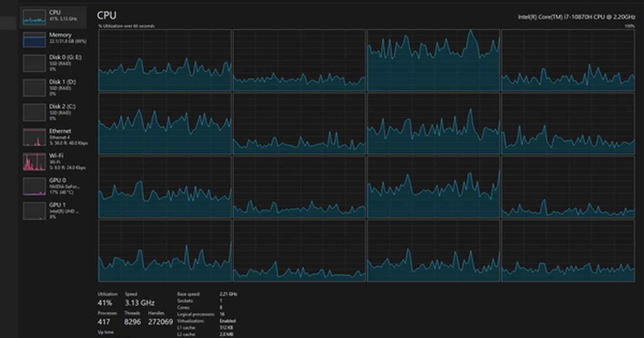This screenshot has height=338, width=644.
Task: Click the 'Logical processors:' label
Action: pos(196,314)
